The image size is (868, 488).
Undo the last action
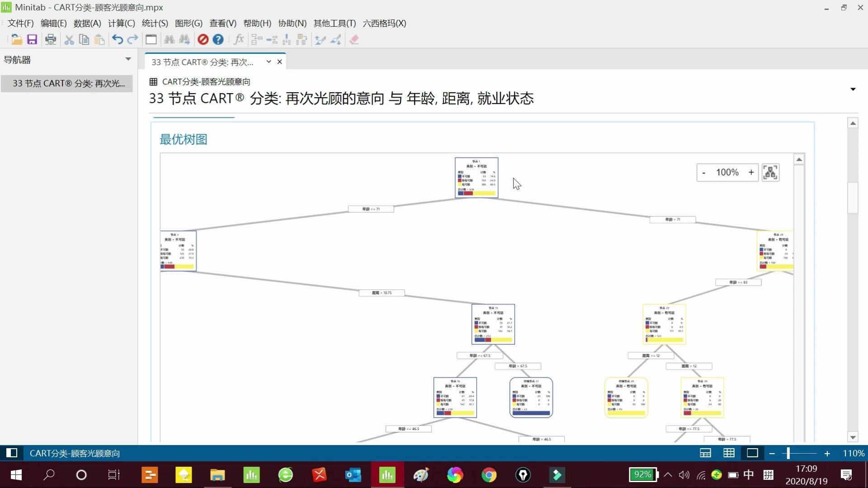(117, 39)
